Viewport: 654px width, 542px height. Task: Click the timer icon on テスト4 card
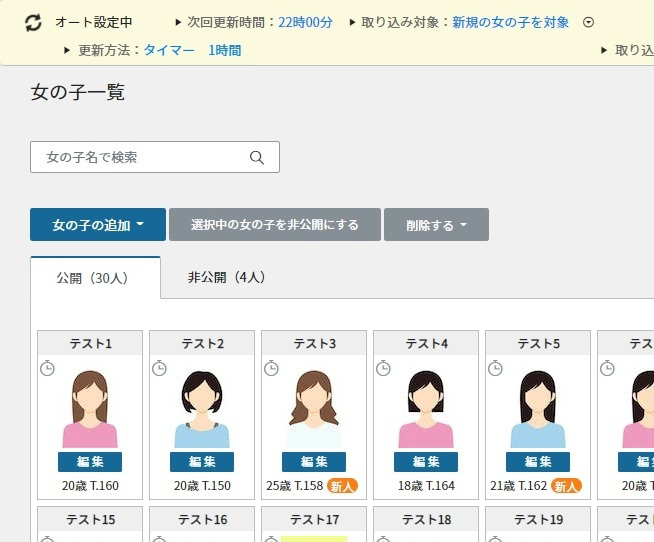pos(383,369)
